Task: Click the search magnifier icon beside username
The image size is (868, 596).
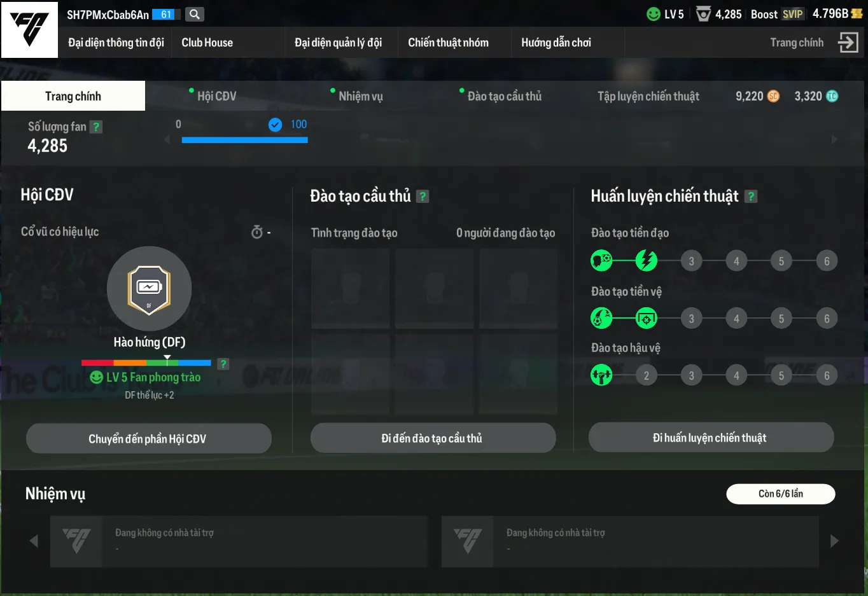Action: (x=195, y=14)
